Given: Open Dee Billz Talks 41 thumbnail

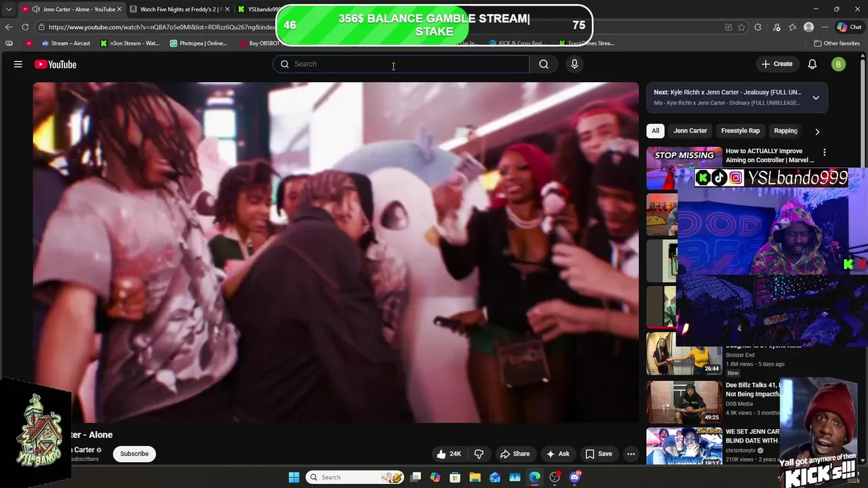Looking at the screenshot, I should tap(684, 402).
